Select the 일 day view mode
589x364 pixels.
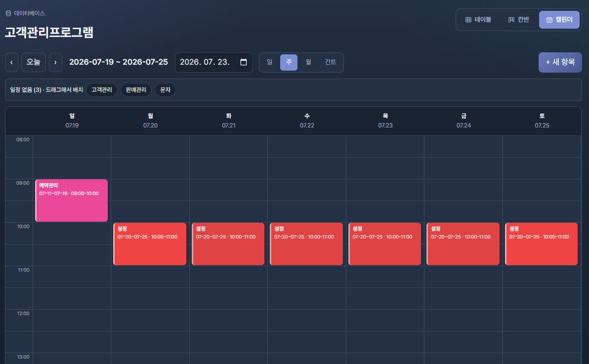[x=270, y=62]
